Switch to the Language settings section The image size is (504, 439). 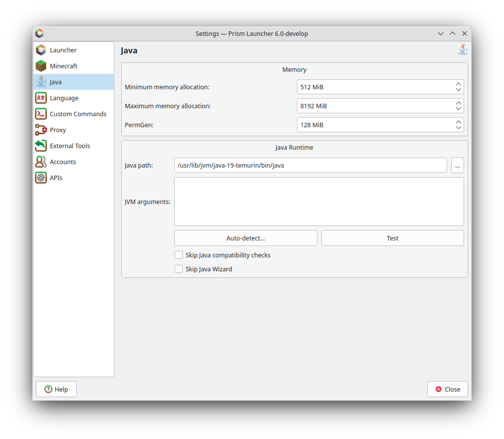(x=64, y=98)
